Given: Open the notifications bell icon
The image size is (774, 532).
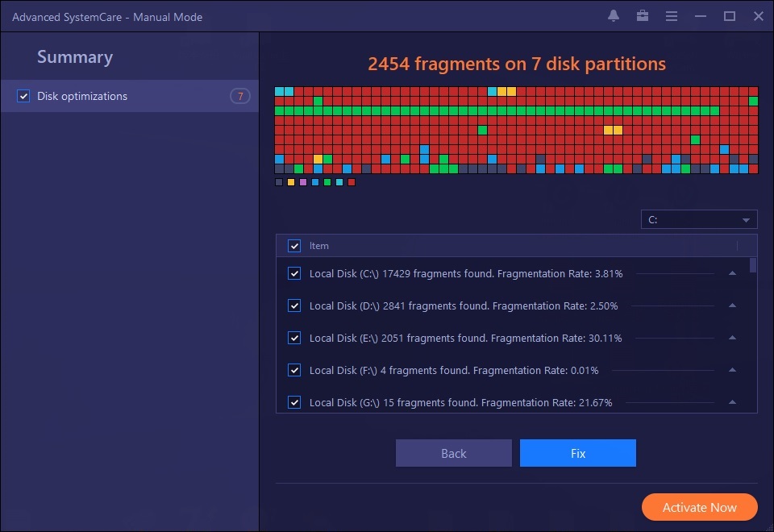Looking at the screenshot, I should tap(613, 16).
